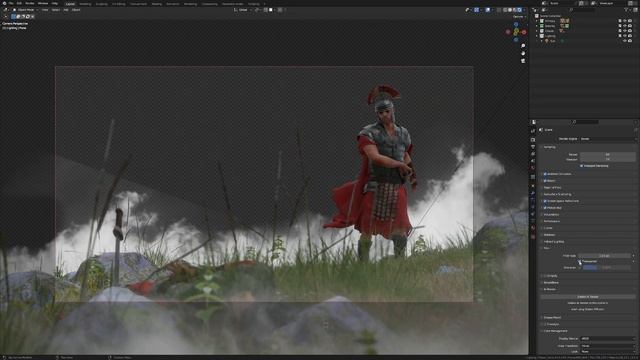Toggle proportional editing icon

pyautogui.click(x=280, y=10)
